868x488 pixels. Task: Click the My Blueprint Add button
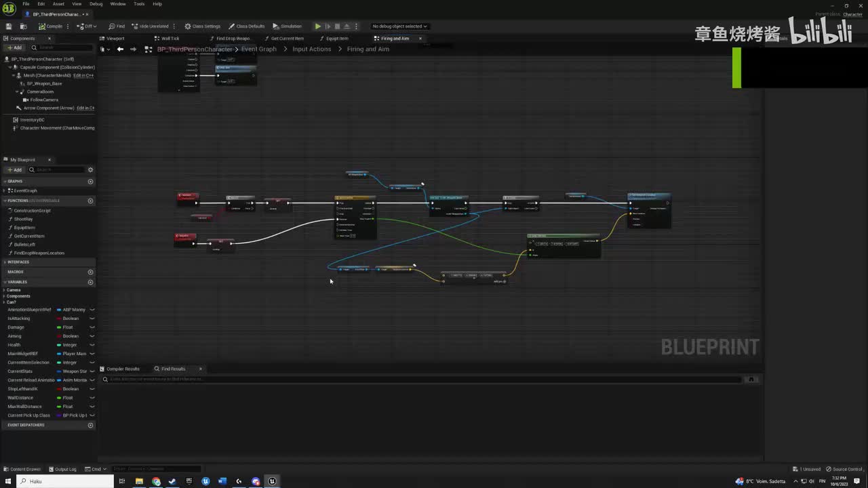tap(14, 169)
